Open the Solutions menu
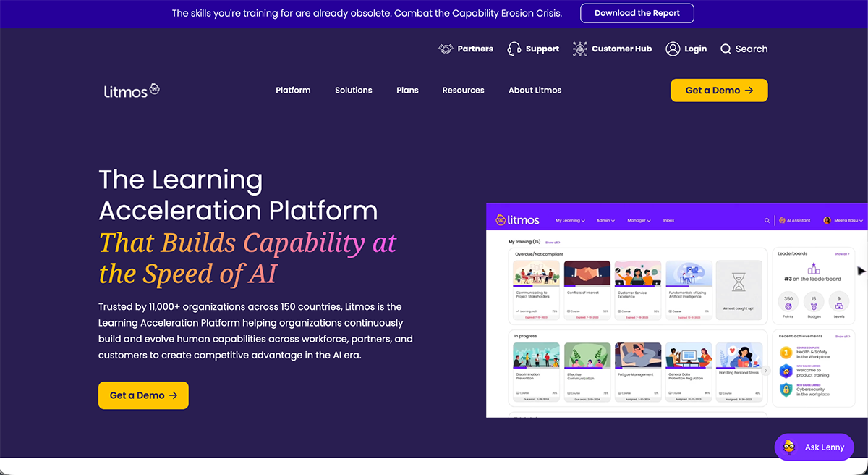The height and width of the screenshot is (475, 868). pos(354,91)
